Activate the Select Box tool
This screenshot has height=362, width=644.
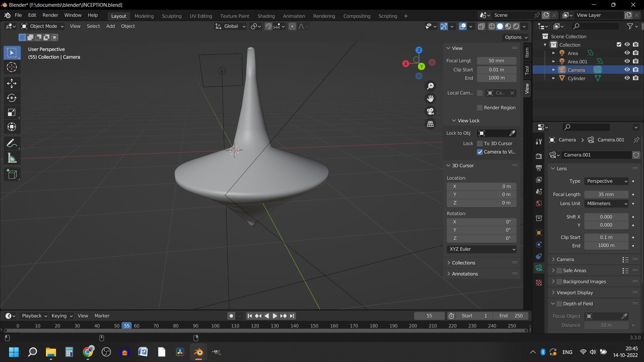[12, 53]
